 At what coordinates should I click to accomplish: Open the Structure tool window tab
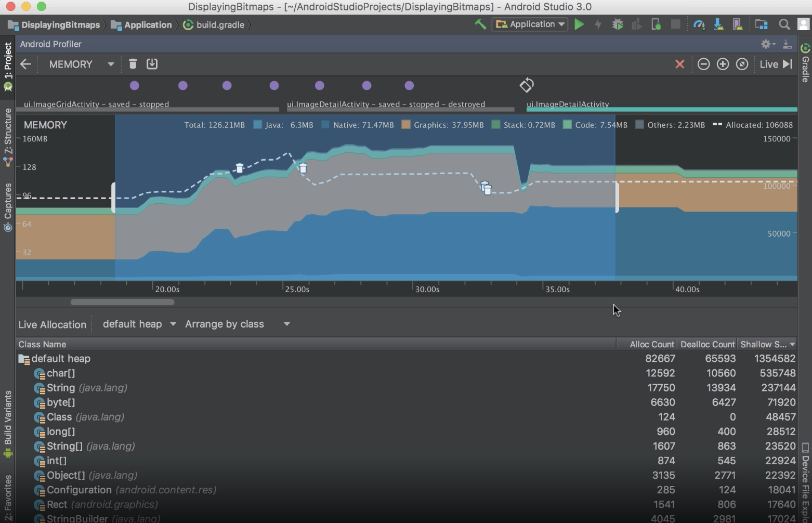8,138
